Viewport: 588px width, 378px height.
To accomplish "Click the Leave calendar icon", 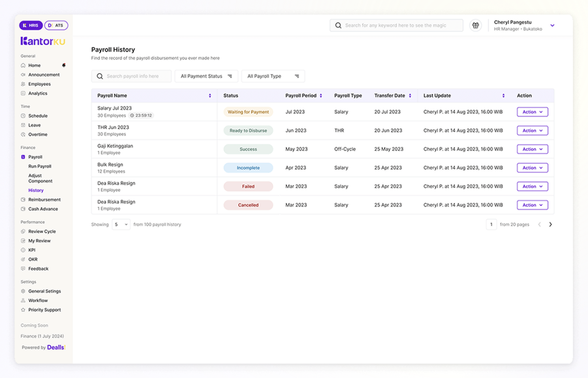I will (x=23, y=125).
